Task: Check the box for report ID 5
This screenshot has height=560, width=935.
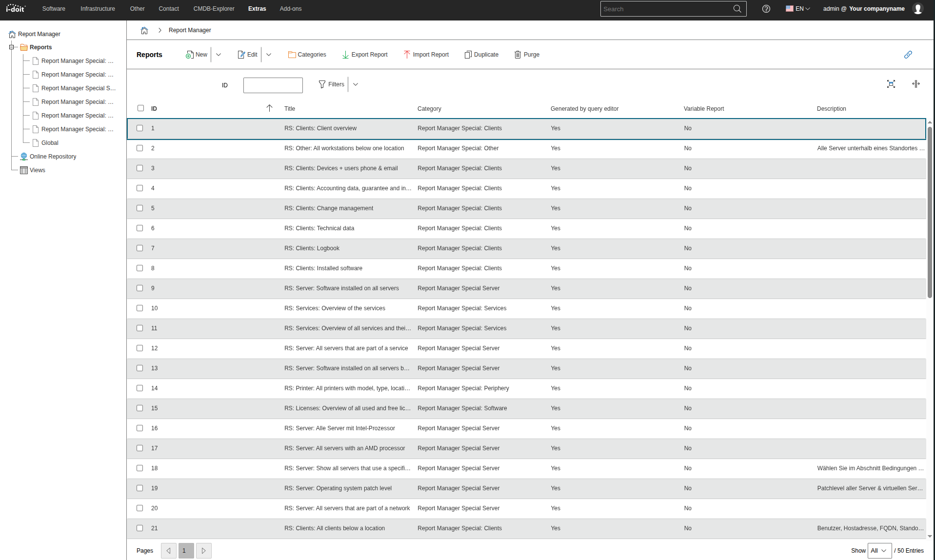Action: pyautogui.click(x=140, y=208)
